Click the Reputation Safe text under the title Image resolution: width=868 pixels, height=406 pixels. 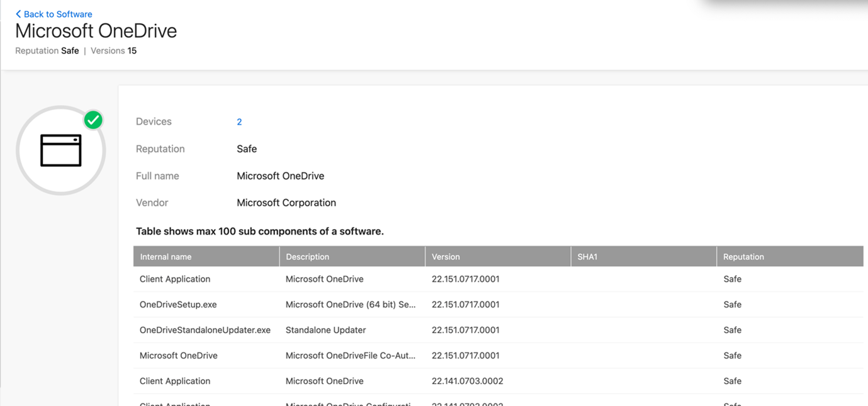click(x=47, y=51)
